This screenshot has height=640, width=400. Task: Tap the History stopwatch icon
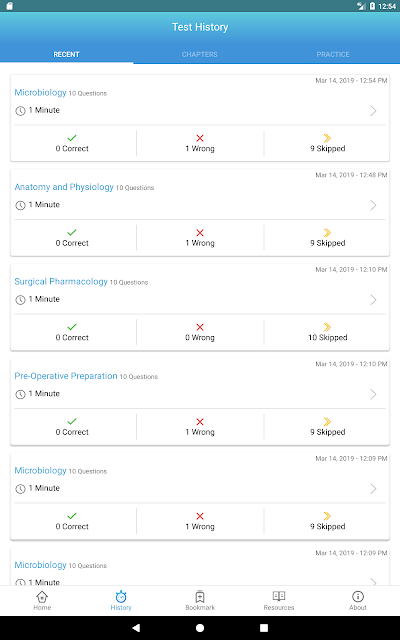[121, 597]
